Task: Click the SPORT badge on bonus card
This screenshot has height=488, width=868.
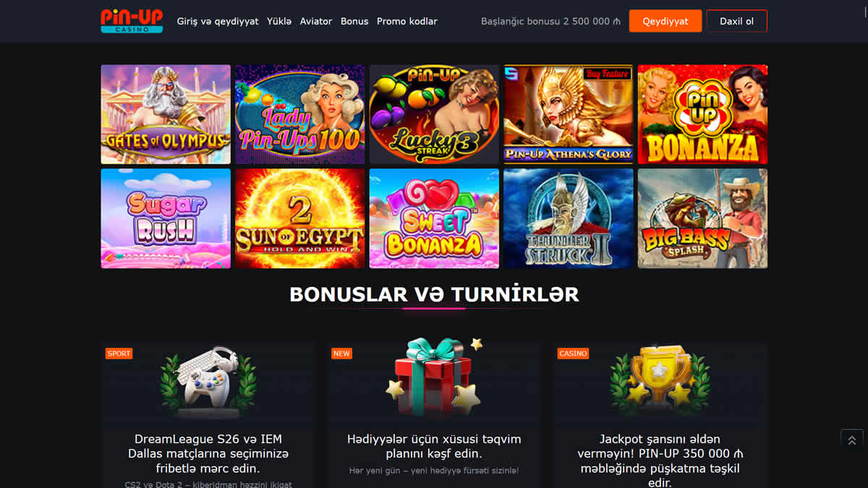Action: click(119, 354)
